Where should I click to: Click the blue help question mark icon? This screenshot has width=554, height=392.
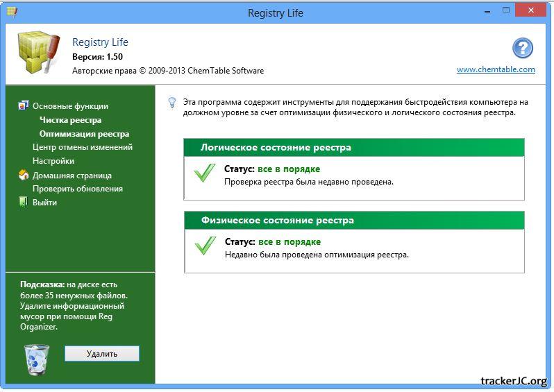[522, 48]
